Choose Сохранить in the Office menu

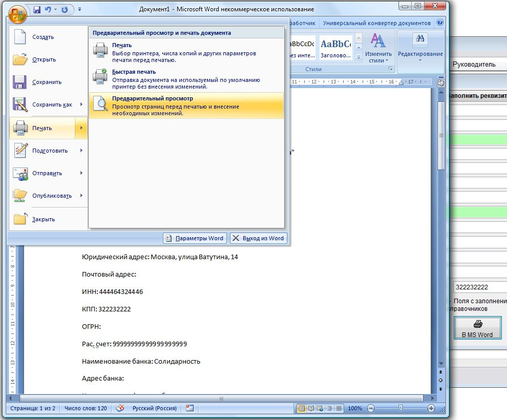click(x=49, y=82)
